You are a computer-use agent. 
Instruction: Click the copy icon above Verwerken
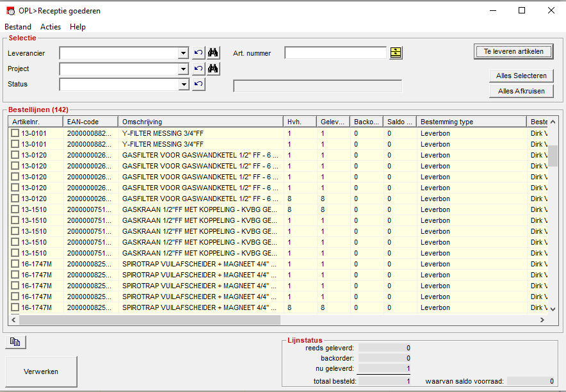click(15, 342)
